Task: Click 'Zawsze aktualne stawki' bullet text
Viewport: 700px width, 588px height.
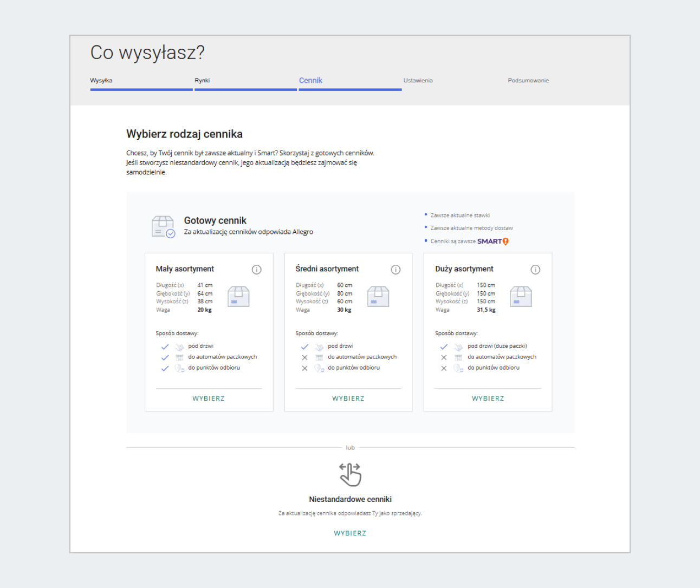Action: pos(460,215)
